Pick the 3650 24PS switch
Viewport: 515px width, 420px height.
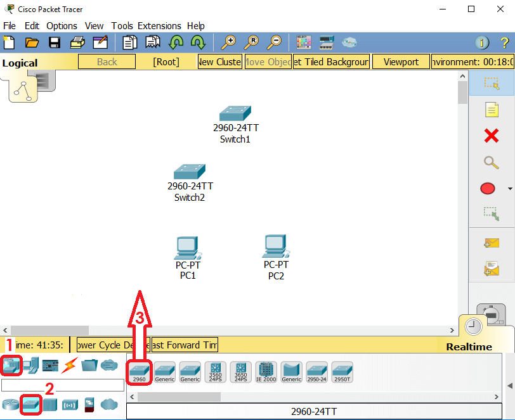pos(241,372)
